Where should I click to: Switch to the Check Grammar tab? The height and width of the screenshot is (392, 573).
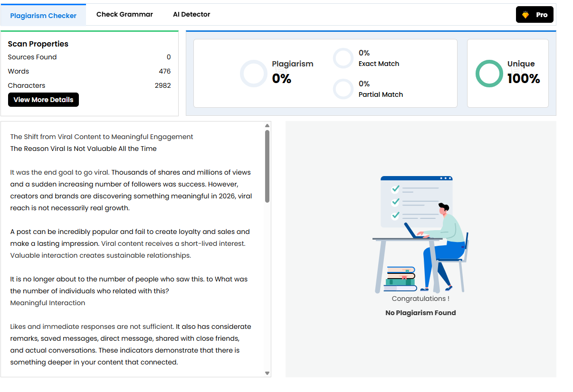click(124, 14)
